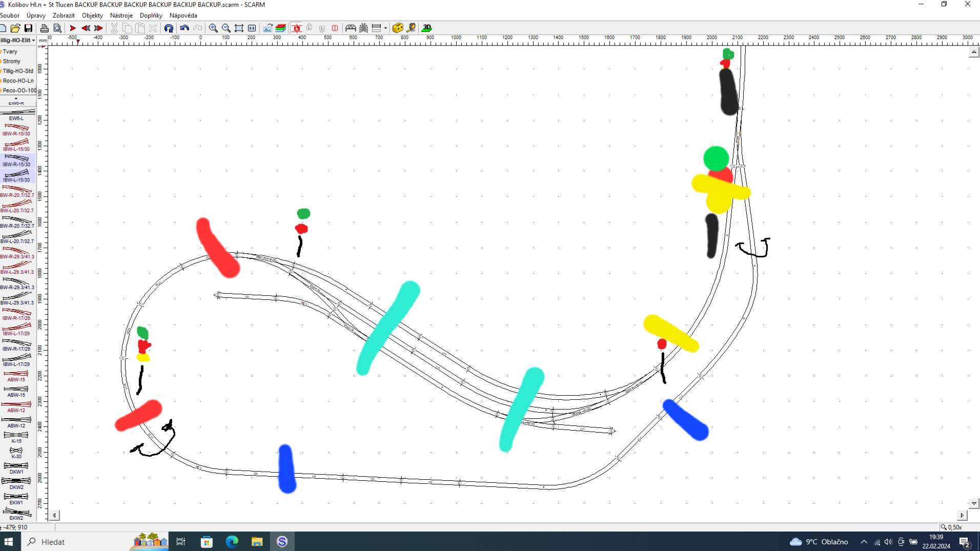Viewport: 980px width, 551px height.
Task: Open the Tillig-HO-Elit library dropdown
Action: tap(18, 40)
